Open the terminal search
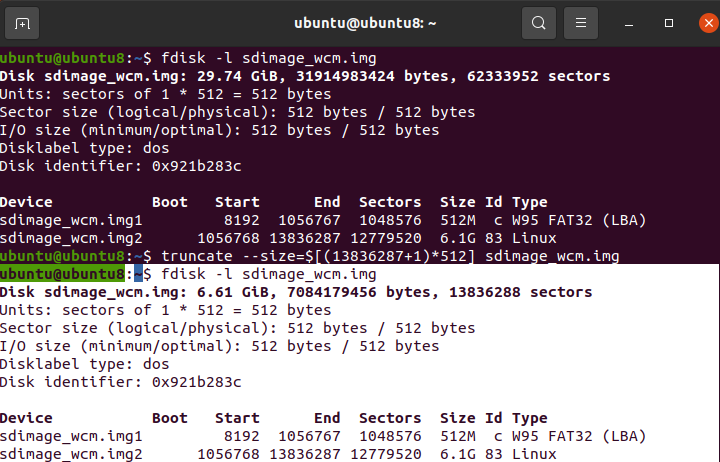The image size is (720, 462). click(539, 23)
